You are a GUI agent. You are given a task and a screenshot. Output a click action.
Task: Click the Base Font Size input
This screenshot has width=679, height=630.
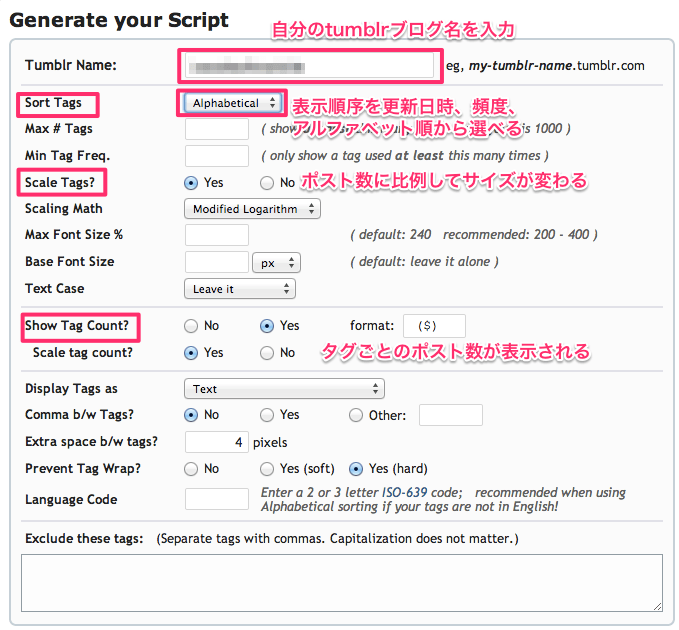217,262
